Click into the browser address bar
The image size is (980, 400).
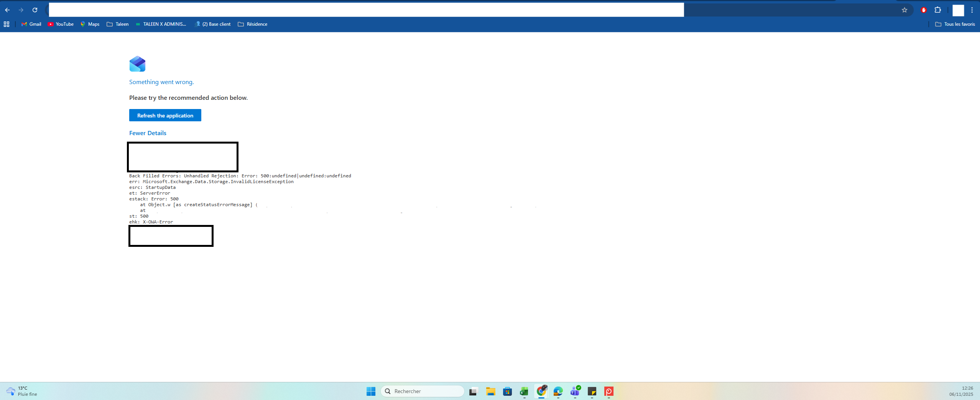366,10
